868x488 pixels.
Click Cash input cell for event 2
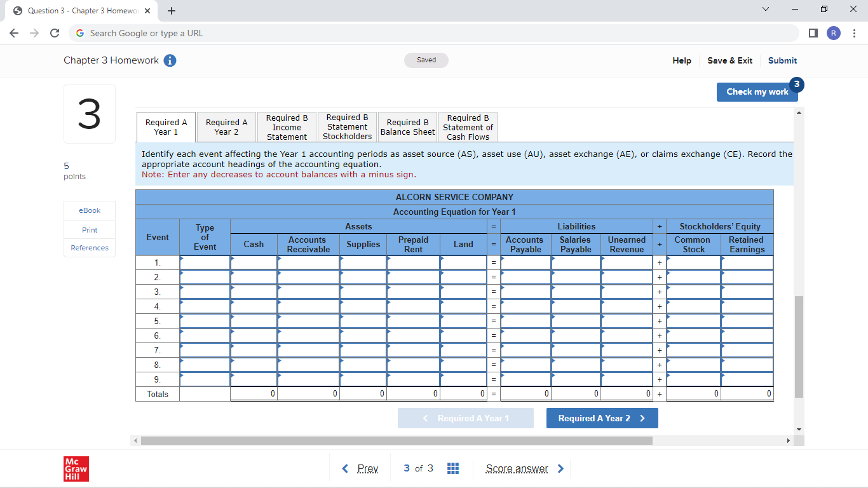click(x=254, y=277)
